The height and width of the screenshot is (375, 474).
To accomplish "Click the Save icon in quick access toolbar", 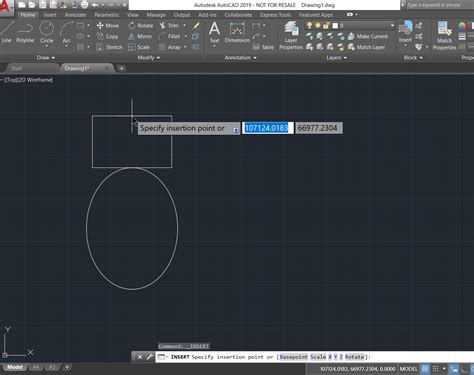I will click(43, 5).
